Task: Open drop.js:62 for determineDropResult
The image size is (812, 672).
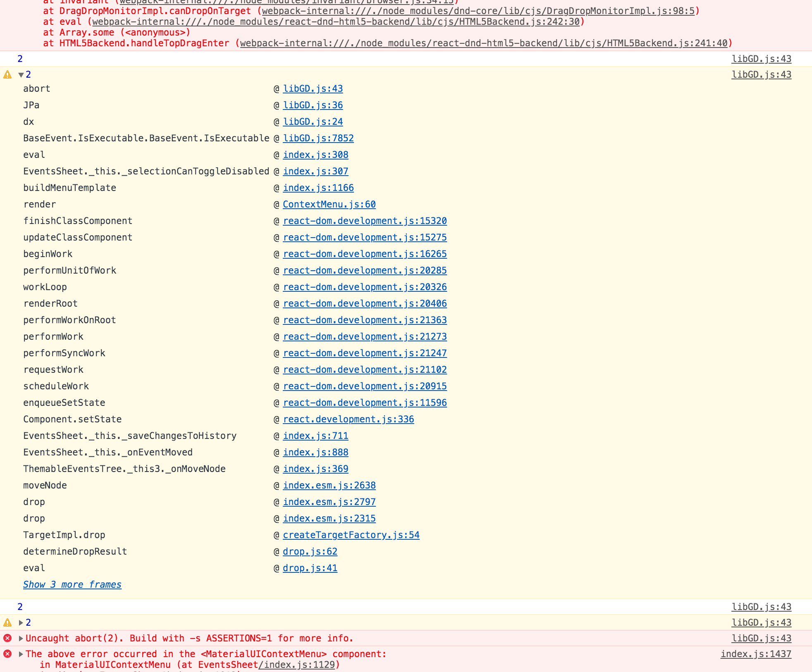Action: click(x=310, y=551)
